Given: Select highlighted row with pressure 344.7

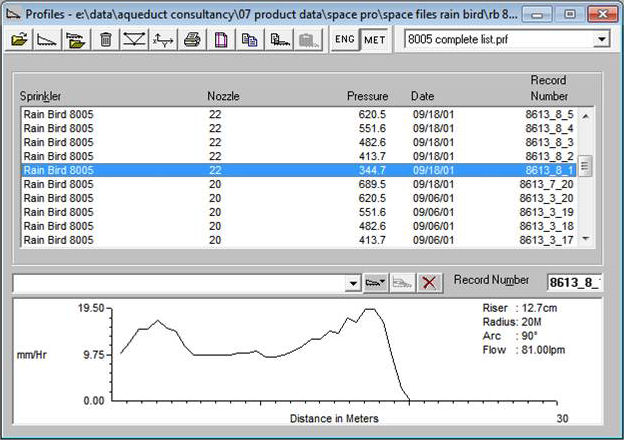Looking at the screenshot, I should [298, 170].
